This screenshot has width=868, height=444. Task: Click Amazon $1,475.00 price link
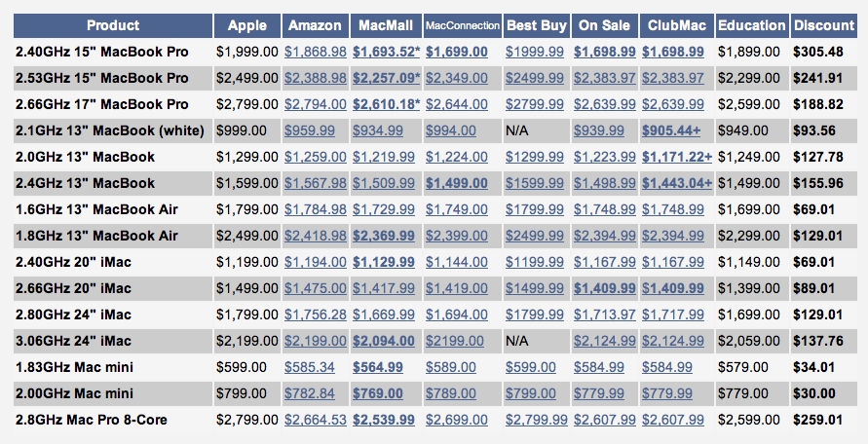point(316,288)
